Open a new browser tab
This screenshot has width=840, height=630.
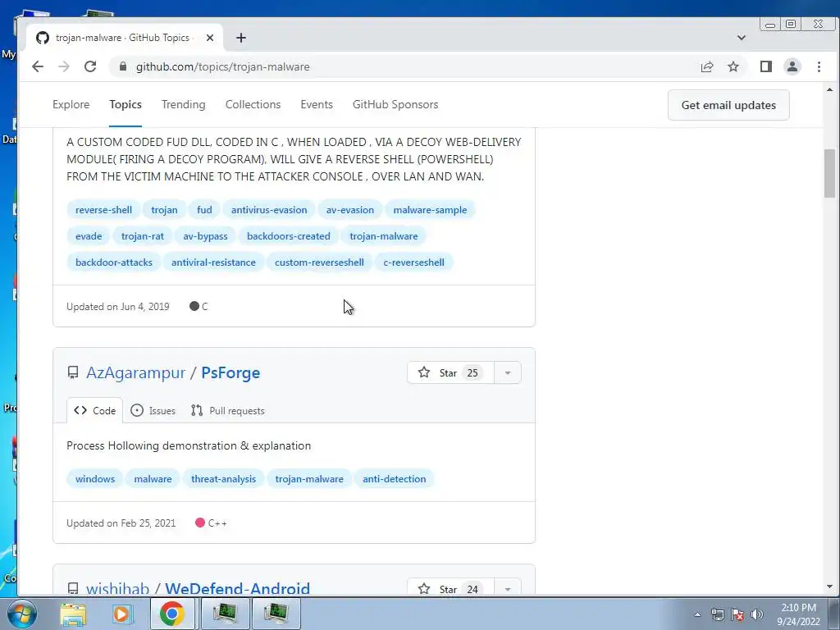click(241, 38)
